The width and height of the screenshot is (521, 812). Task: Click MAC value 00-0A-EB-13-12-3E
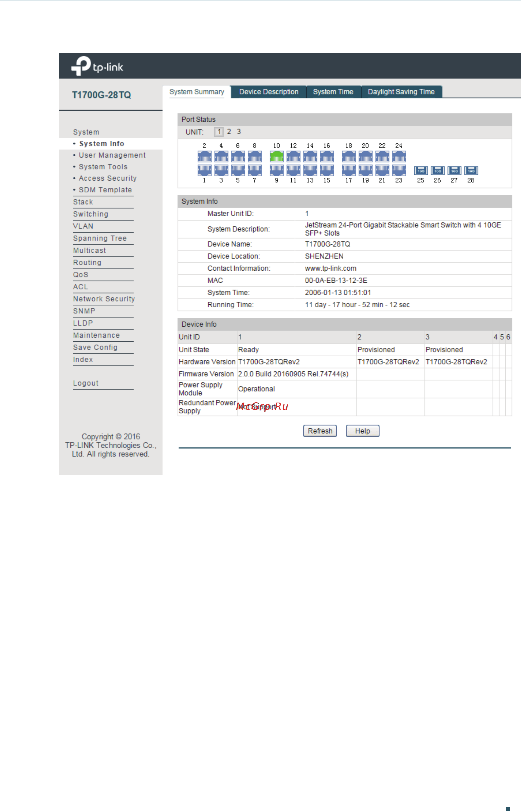(x=336, y=281)
